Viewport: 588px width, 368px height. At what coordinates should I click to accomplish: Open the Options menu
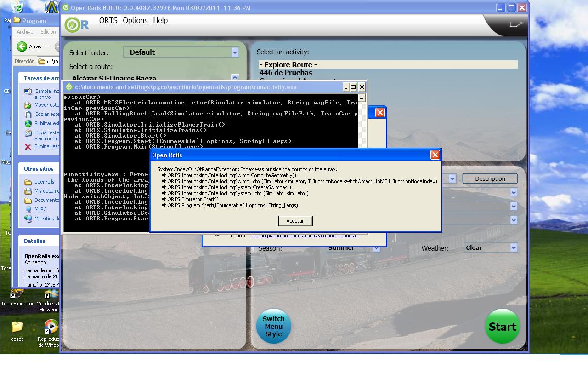pos(135,21)
